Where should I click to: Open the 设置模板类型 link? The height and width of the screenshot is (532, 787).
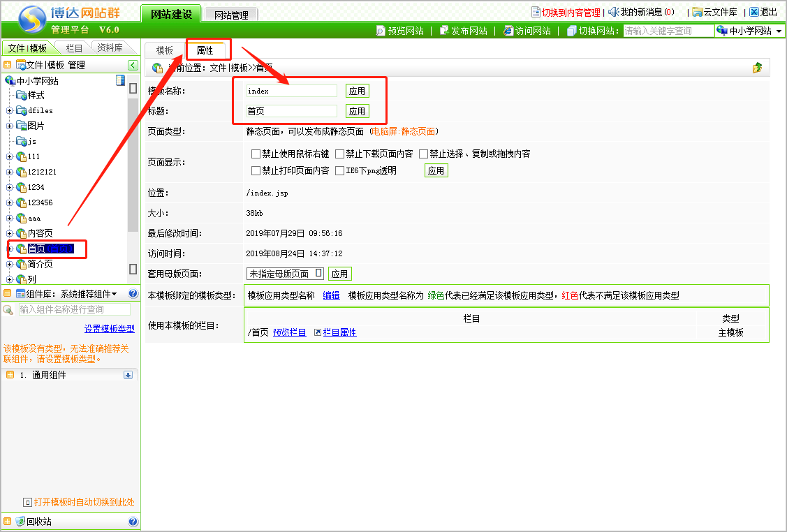[x=110, y=329]
